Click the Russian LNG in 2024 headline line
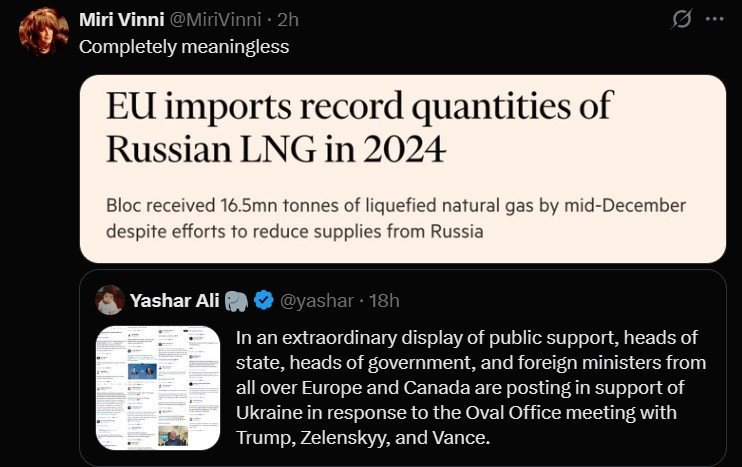The width and height of the screenshot is (742, 467). (x=276, y=149)
